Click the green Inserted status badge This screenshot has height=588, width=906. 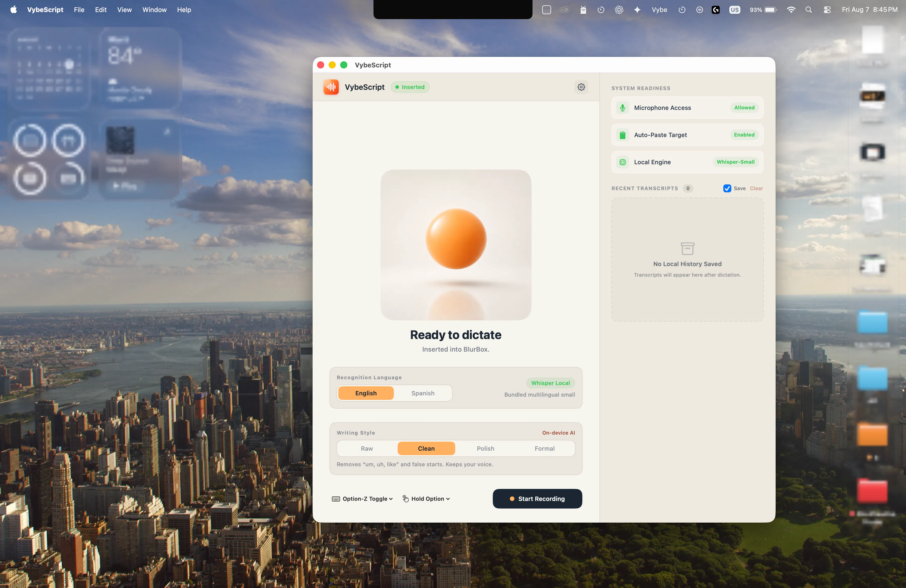pos(410,87)
